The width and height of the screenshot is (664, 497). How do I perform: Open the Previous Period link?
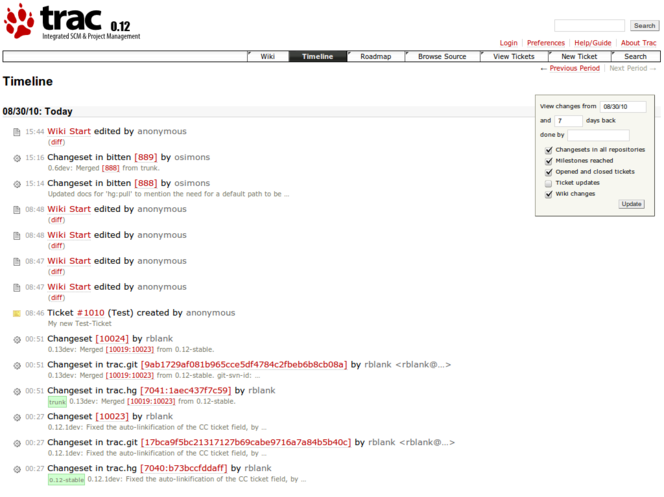click(570, 69)
